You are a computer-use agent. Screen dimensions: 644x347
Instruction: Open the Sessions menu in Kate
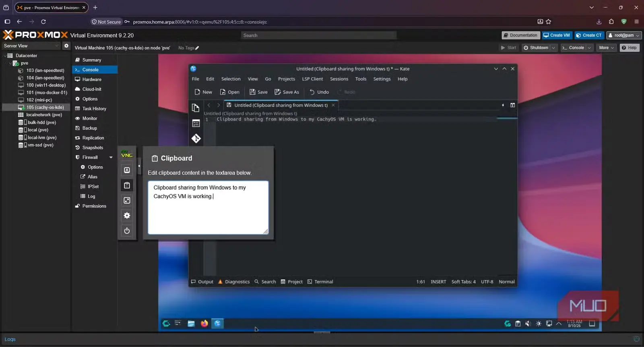(339, 79)
